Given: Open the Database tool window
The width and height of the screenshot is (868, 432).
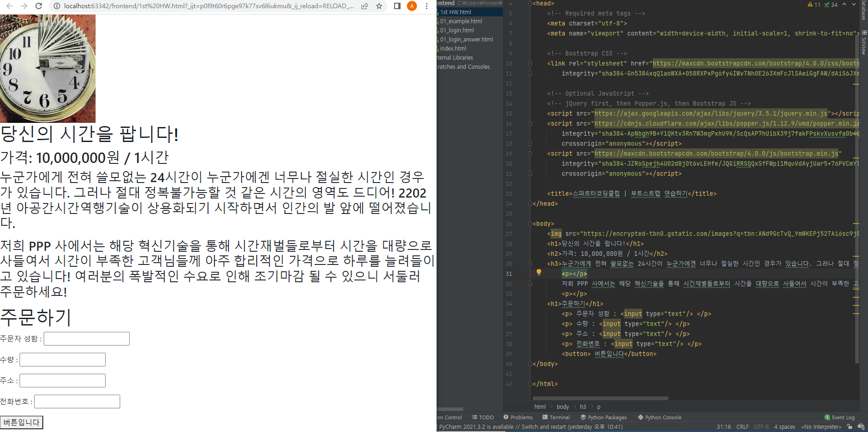Looking at the screenshot, I should point(863,11).
